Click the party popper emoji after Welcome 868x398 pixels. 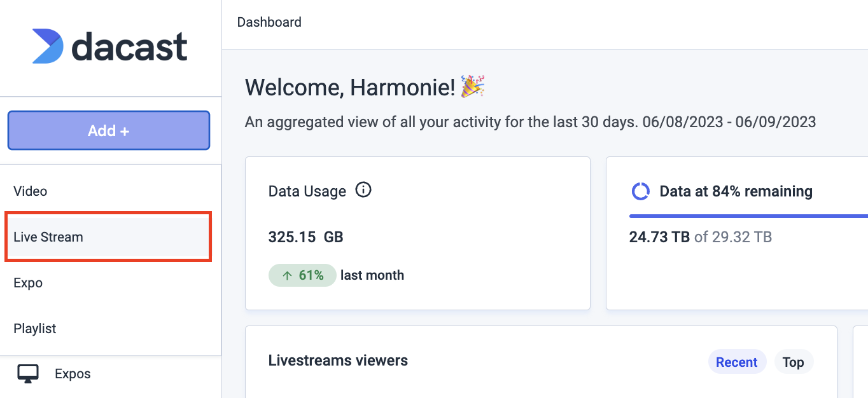(x=473, y=86)
